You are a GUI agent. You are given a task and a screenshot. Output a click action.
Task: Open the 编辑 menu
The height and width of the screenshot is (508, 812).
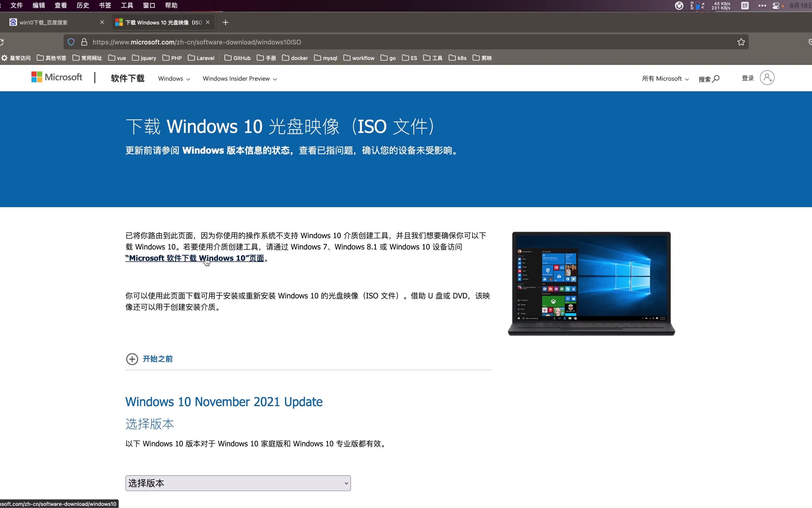39,5
